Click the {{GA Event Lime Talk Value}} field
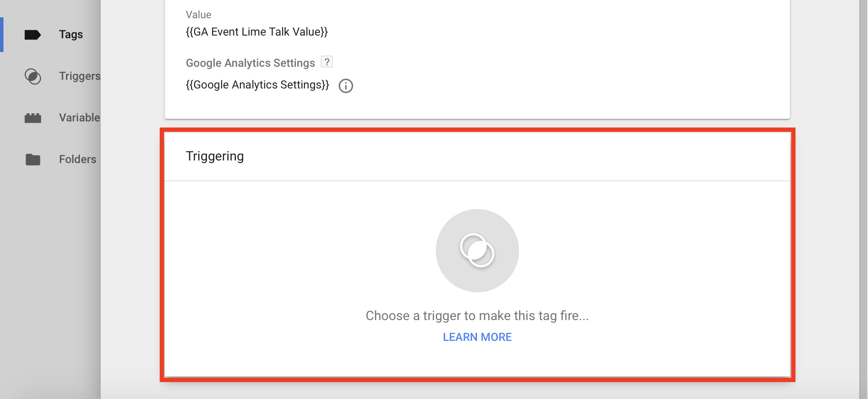Image resolution: width=868 pixels, height=399 pixels. 257,32
